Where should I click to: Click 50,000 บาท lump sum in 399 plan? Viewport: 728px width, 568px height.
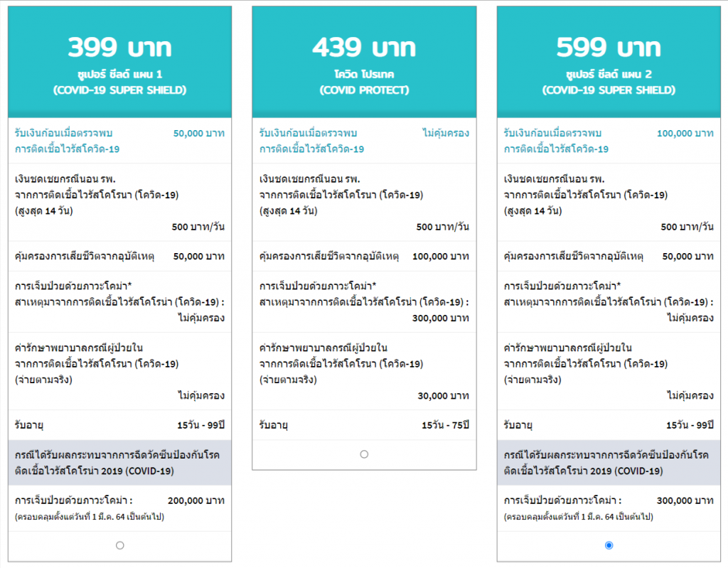click(x=199, y=134)
